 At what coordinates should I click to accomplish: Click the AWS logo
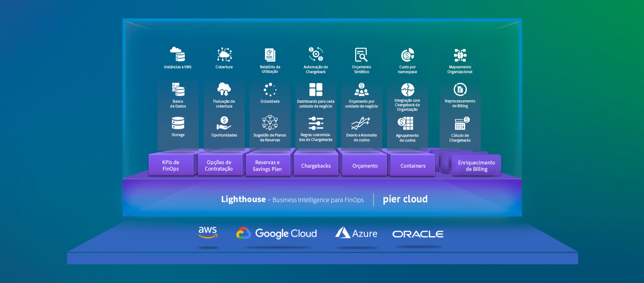[x=208, y=232]
